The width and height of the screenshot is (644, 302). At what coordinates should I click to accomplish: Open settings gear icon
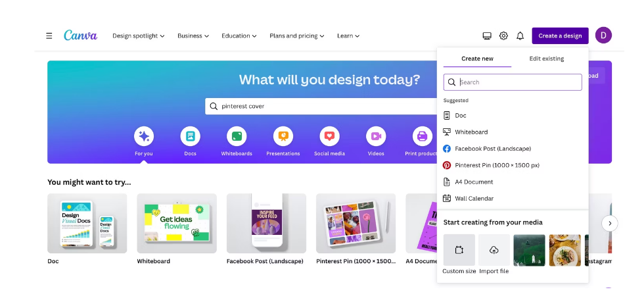point(503,36)
